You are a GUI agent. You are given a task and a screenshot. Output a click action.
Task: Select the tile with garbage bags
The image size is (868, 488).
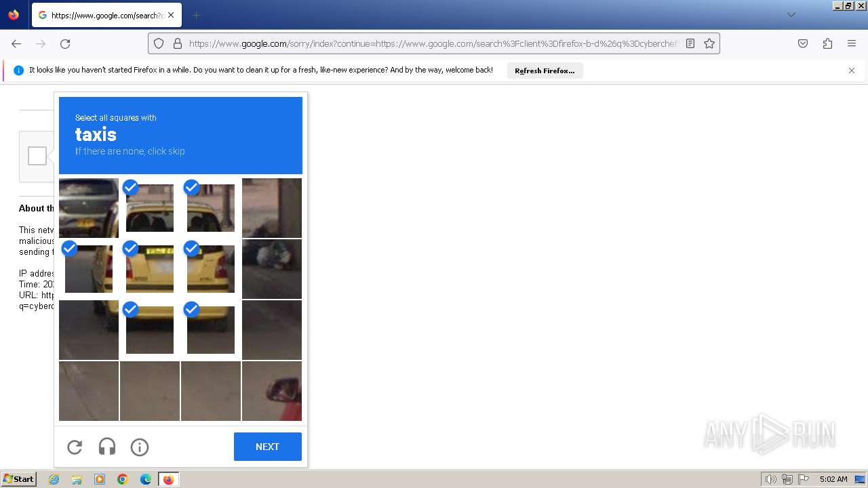click(x=272, y=269)
